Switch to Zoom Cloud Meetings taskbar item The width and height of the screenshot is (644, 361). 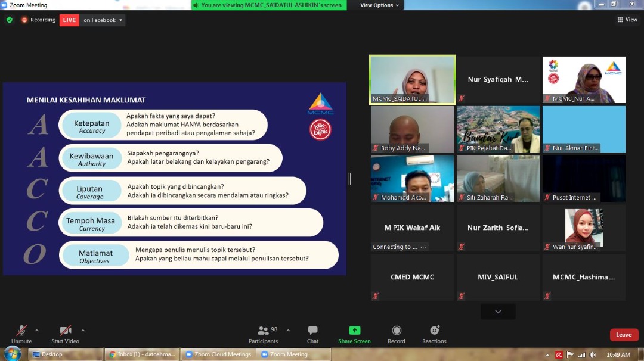[x=218, y=354]
